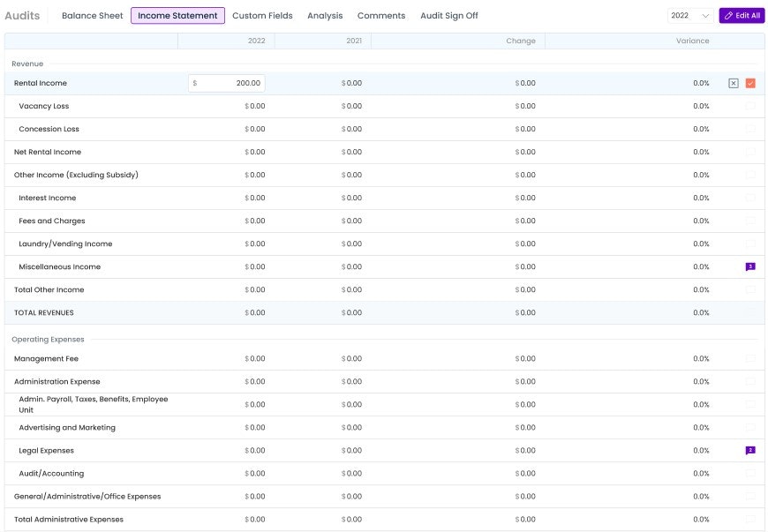The image size is (768, 532).
Task: Select Other Income (Excluding Subsidy) label
Action: click(x=76, y=176)
